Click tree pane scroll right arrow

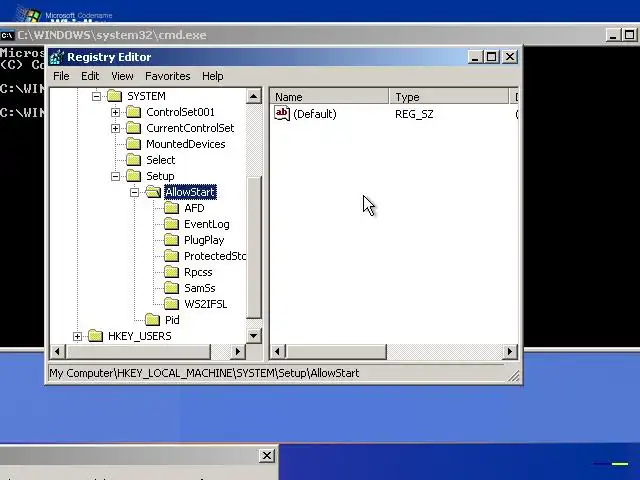[238, 352]
